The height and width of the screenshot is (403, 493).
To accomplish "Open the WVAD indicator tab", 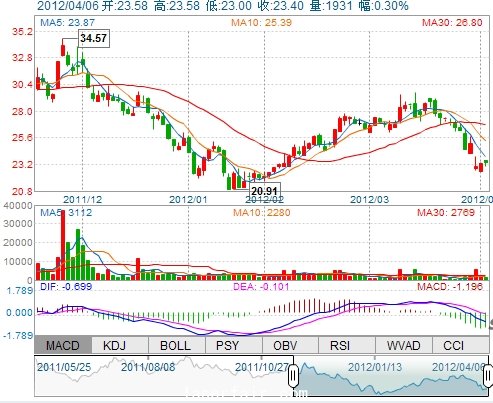I will [404, 345].
